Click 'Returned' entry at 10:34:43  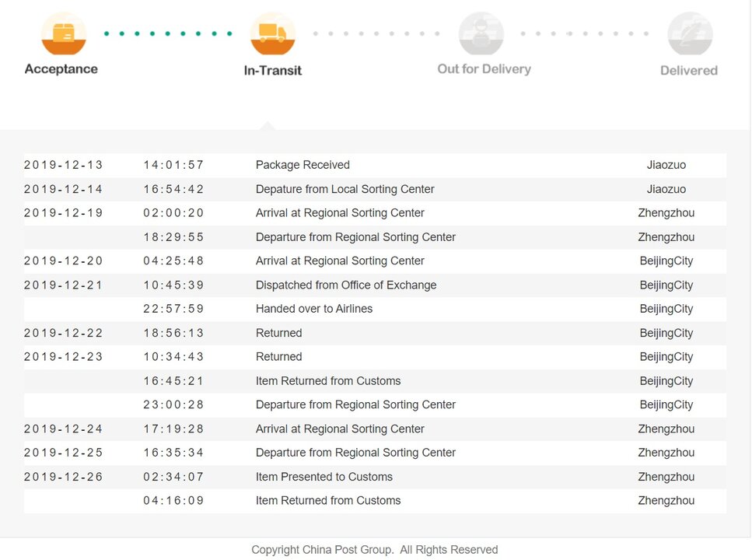click(x=278, y=357)
